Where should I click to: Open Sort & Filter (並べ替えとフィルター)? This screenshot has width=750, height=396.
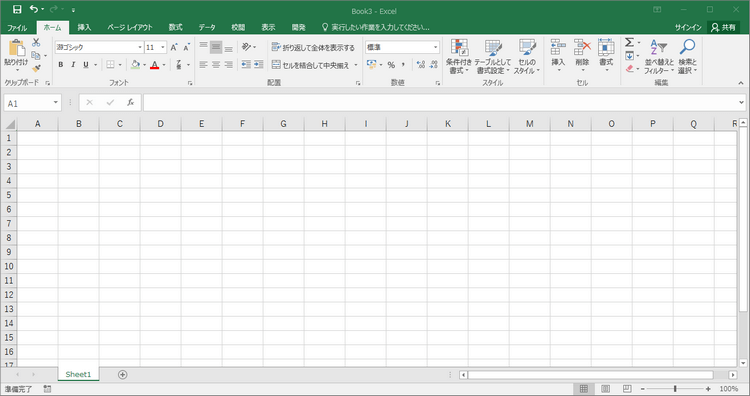659,56
